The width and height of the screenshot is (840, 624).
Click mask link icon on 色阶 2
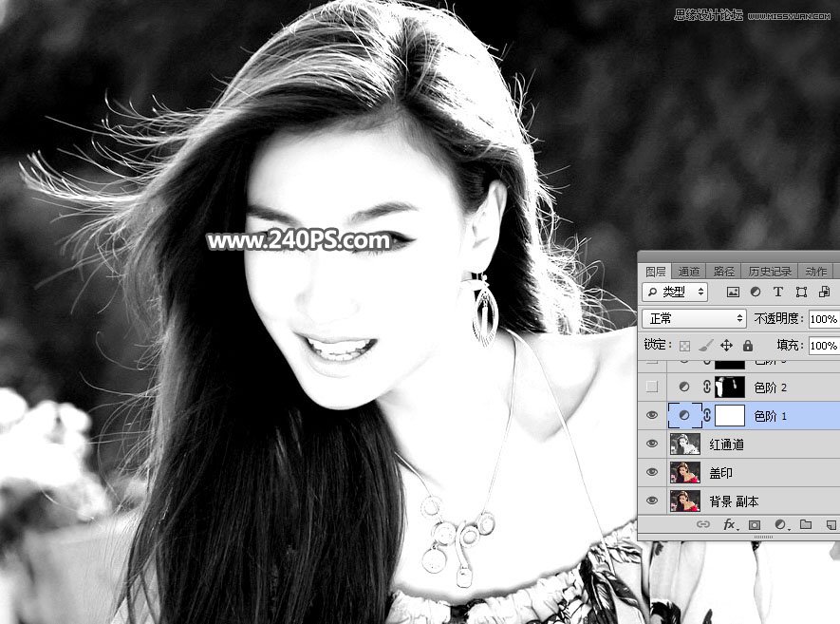coord(707,387)
